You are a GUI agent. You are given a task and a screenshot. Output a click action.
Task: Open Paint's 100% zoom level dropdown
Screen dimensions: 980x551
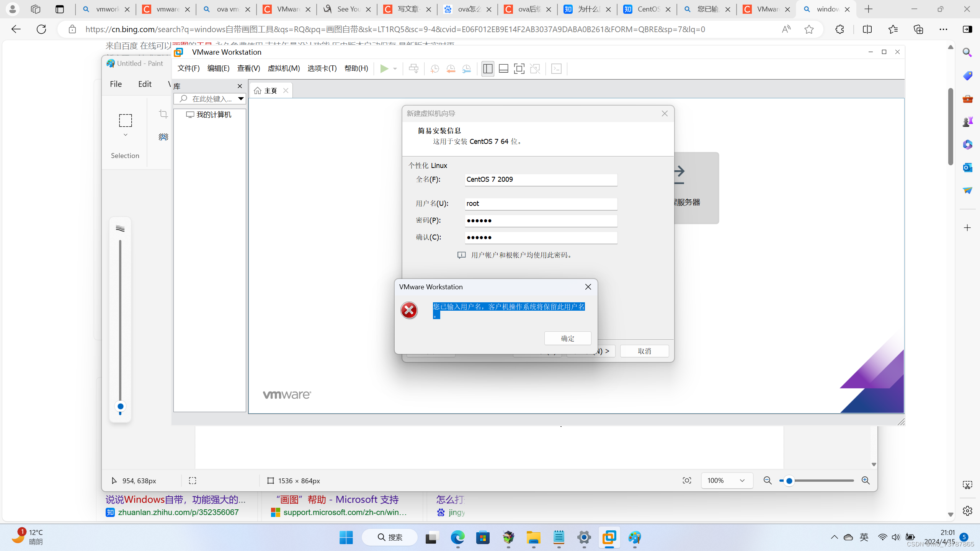727,481
